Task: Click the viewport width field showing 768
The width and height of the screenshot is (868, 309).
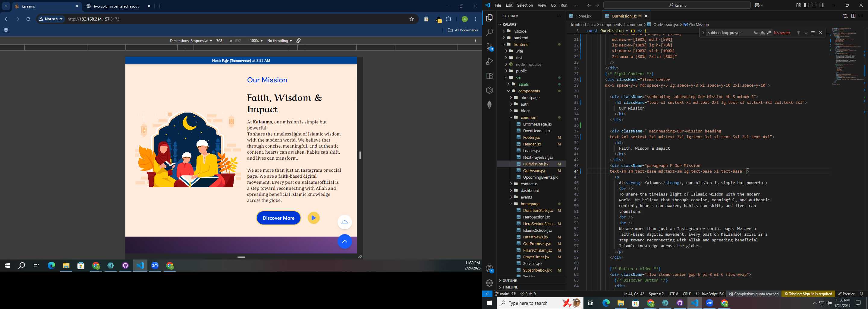Action: pyautogui.click(x=219, y=40)
